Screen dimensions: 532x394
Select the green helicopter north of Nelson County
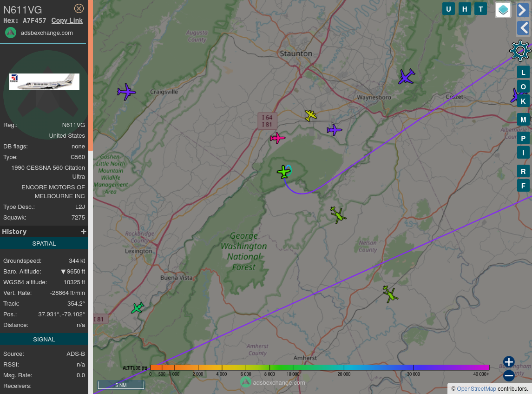coord(338,214)
